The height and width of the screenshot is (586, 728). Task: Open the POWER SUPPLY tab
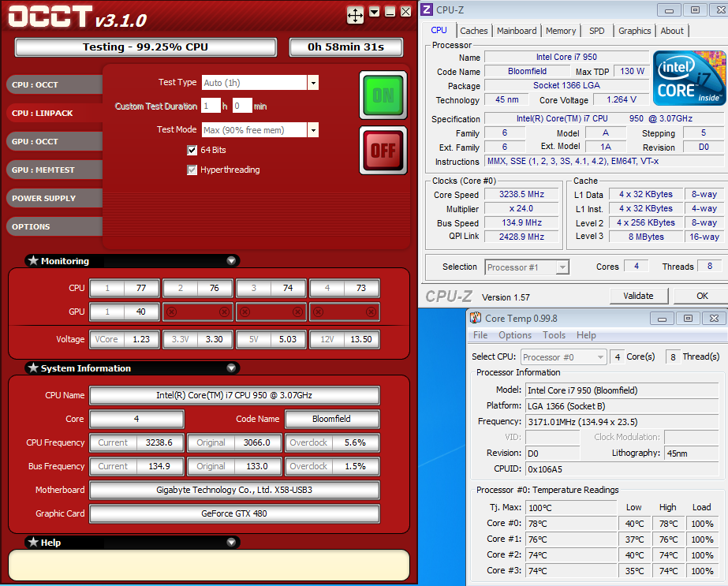[x=54, y=198]
